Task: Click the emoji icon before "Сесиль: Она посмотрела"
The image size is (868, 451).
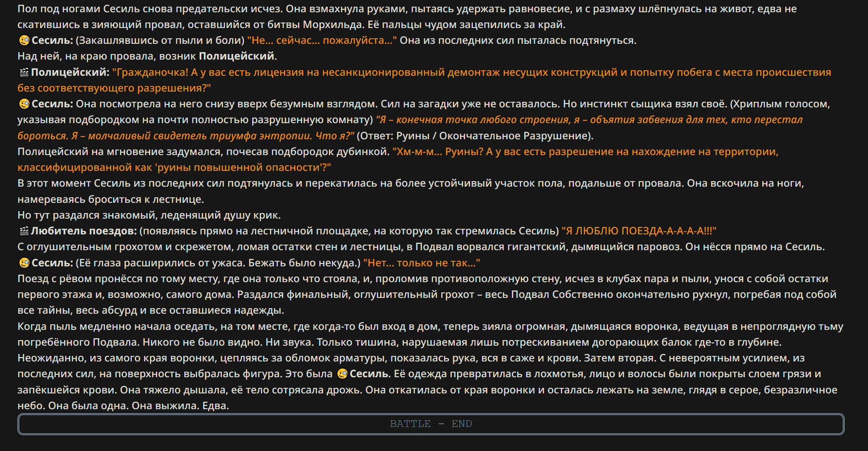Action: 24,104
